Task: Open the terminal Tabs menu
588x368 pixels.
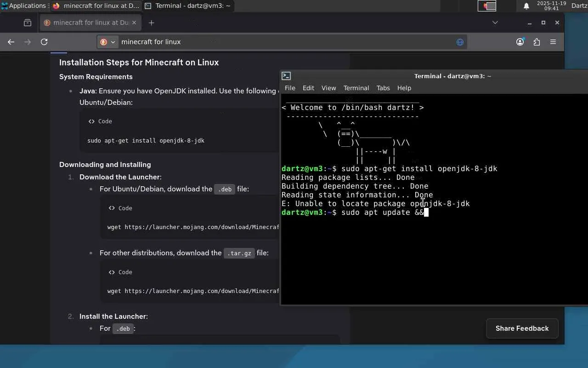Action: pos(383,88)
